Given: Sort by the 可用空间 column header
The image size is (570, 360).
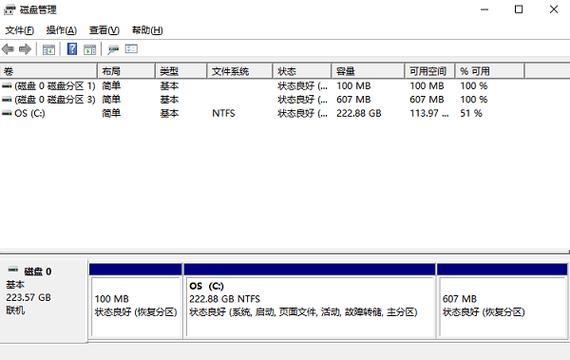Looking at the screenshot, I should [430, 71].
